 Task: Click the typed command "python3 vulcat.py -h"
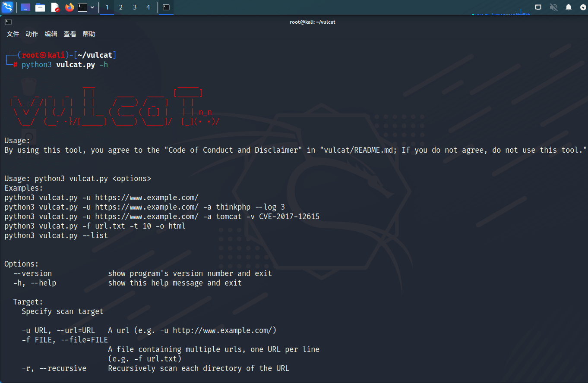pos(65,65)
